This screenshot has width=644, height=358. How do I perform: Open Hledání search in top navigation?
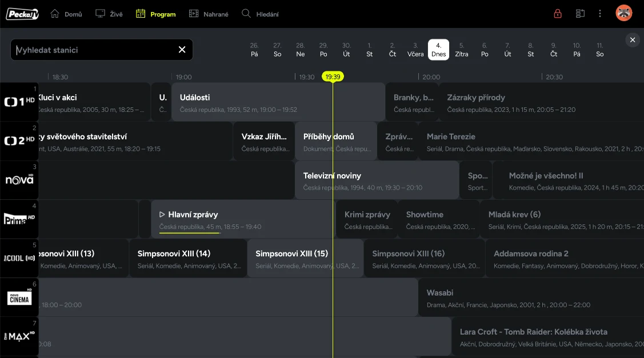(x=260, y=14)
